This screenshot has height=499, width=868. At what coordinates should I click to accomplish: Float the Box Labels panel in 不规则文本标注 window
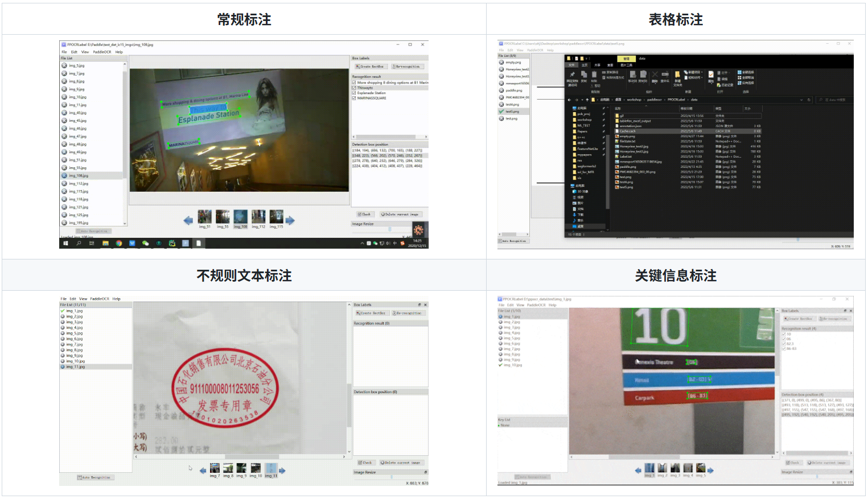point(419,305)
